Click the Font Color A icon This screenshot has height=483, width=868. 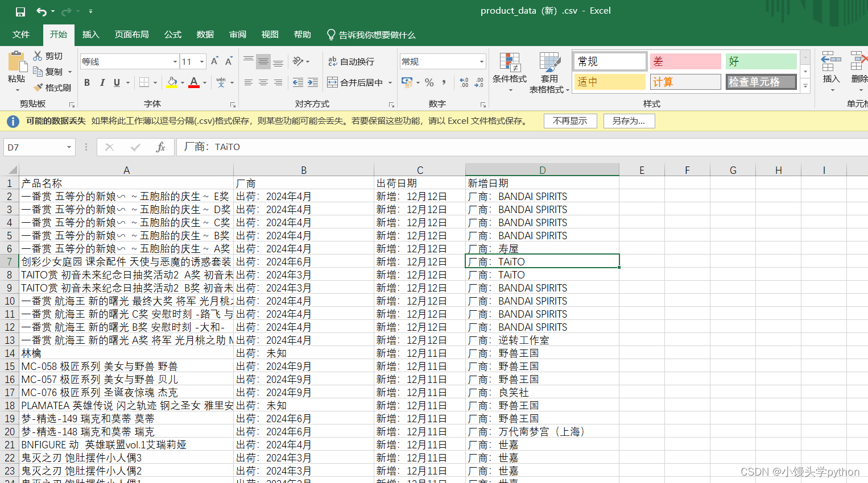pyautogui.click(x=194, y=82)
